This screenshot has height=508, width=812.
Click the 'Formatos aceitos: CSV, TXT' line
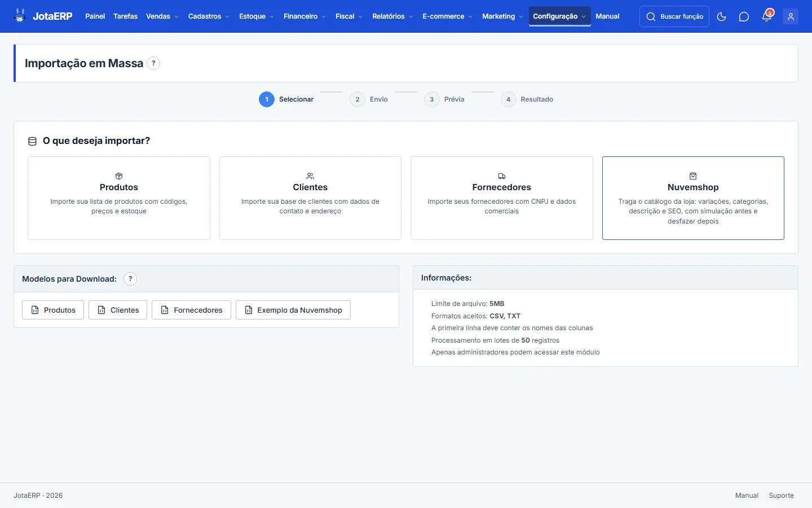(x=476, y=316)
